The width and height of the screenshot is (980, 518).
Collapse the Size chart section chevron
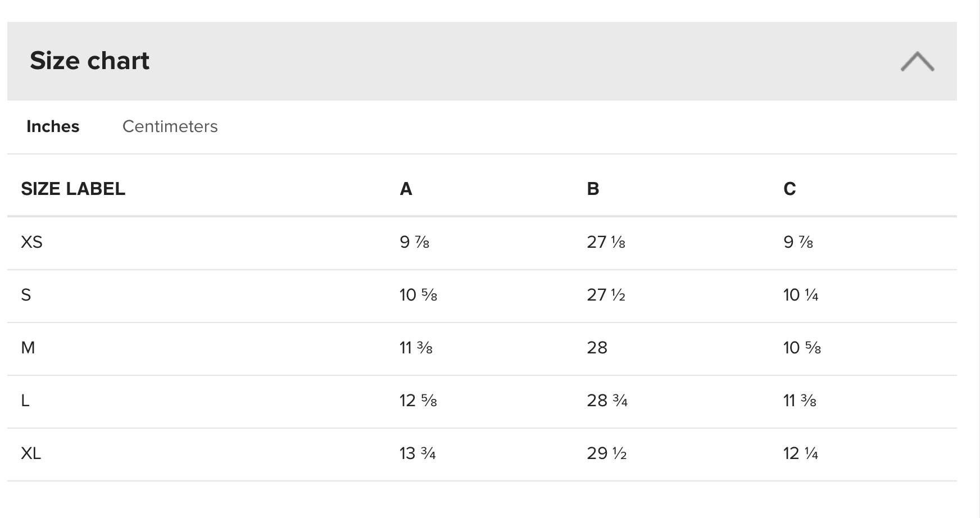point(917,61)
